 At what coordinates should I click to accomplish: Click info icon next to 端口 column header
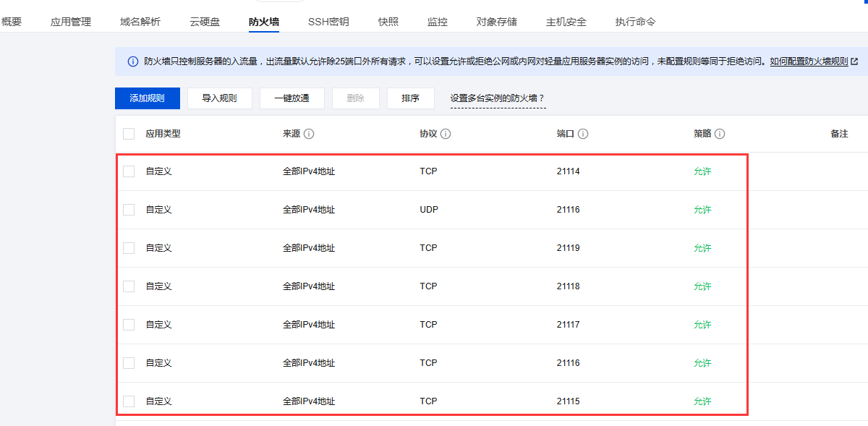[x=583, y=134]
